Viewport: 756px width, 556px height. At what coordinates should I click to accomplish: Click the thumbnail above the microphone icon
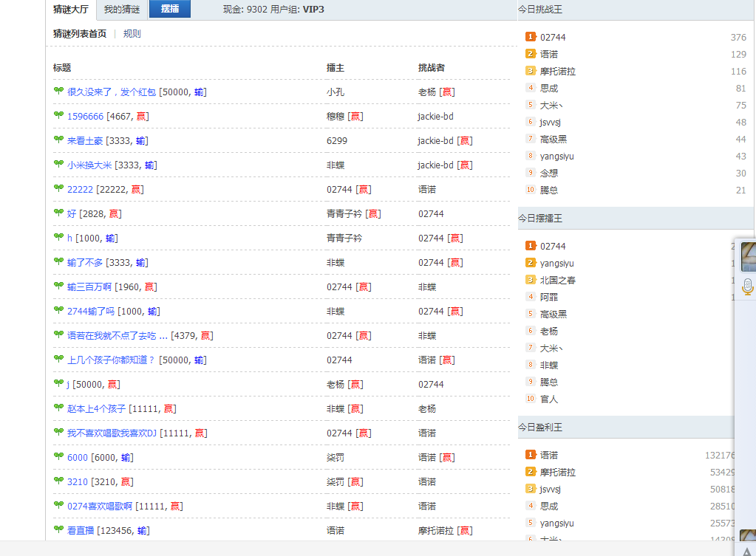click(x=749, y=257)
